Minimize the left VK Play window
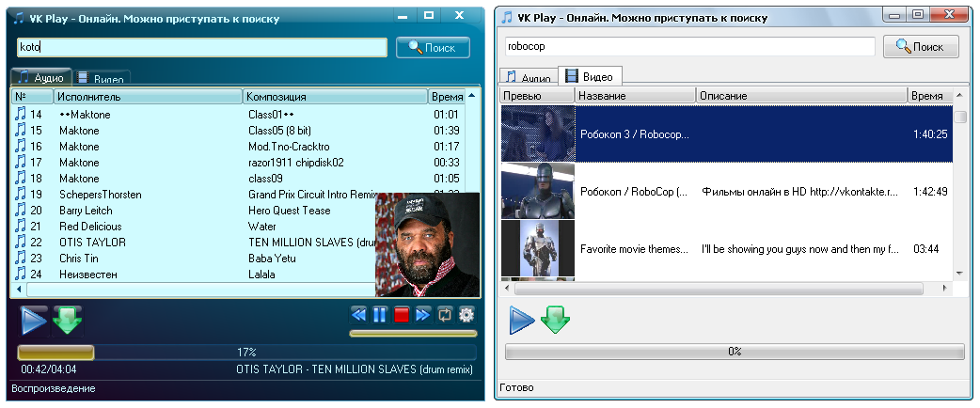The height and width of the screenshot is (408, 980). point(404,15)
